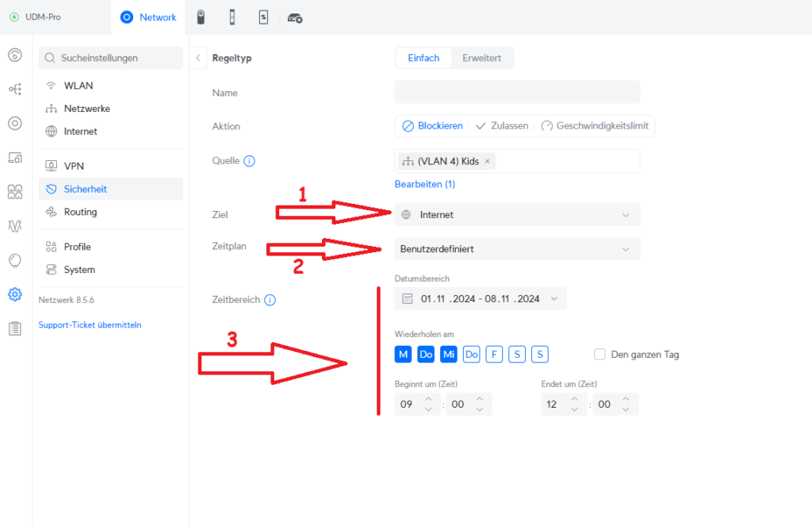Open the Datumsbereich date range picker
The height and width of the screenshot is (526, 812).
(481, 299)
